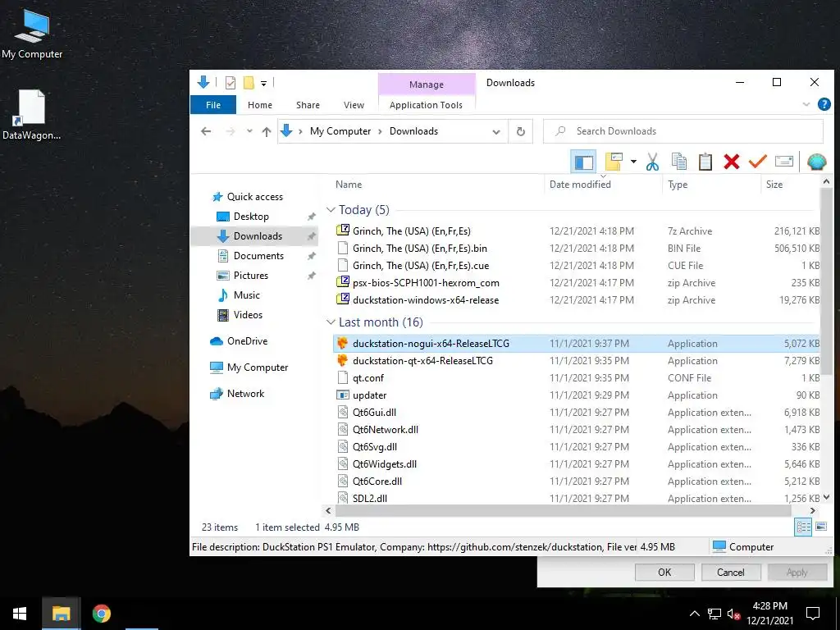The width and height of the screenshot is (840, 630).
Task: Go back with the left arrow
Action: click(206, 131)
